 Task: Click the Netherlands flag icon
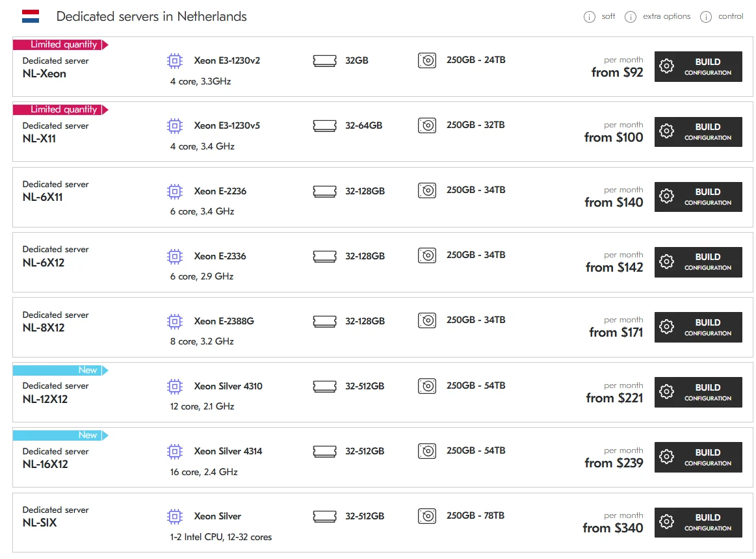(x=31, y=16)
